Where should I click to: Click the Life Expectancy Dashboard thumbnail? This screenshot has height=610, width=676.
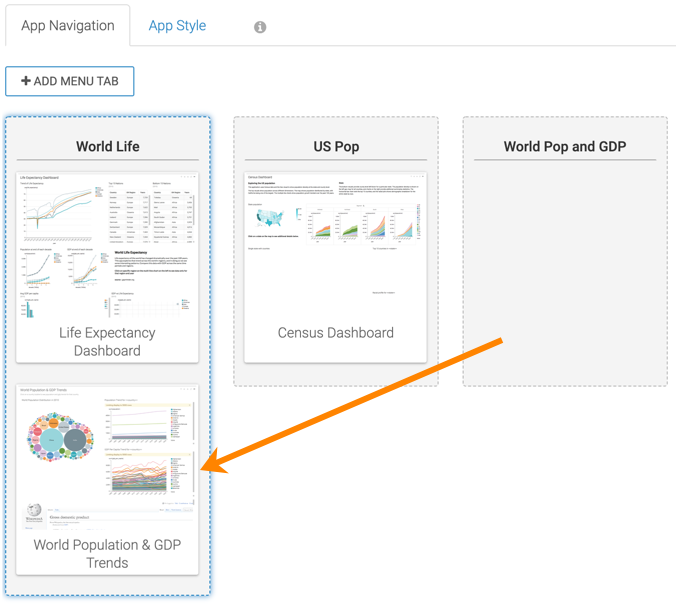[107, 246]
